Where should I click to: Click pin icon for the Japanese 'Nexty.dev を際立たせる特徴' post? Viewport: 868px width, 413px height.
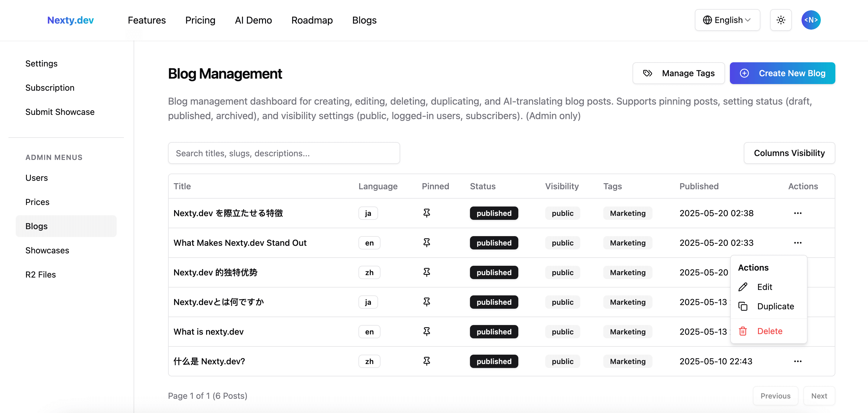pyautogui.click(x=426, y=213)
